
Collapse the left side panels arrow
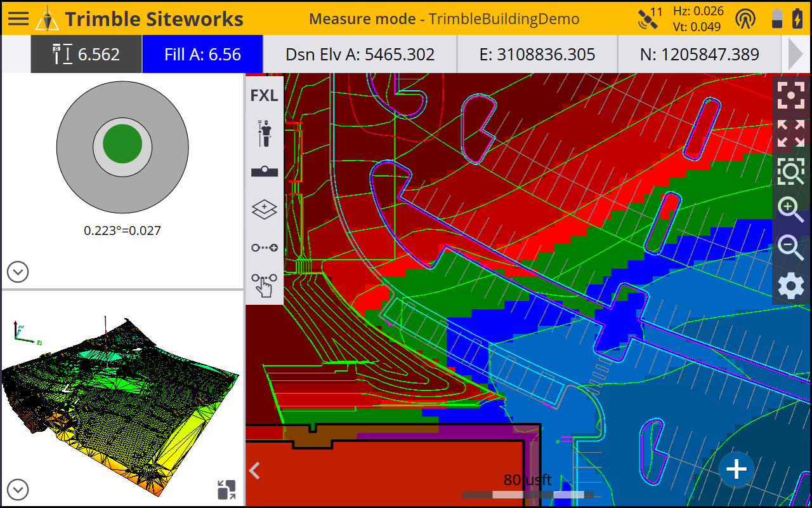pyautogui.click(x=254, y=471)
